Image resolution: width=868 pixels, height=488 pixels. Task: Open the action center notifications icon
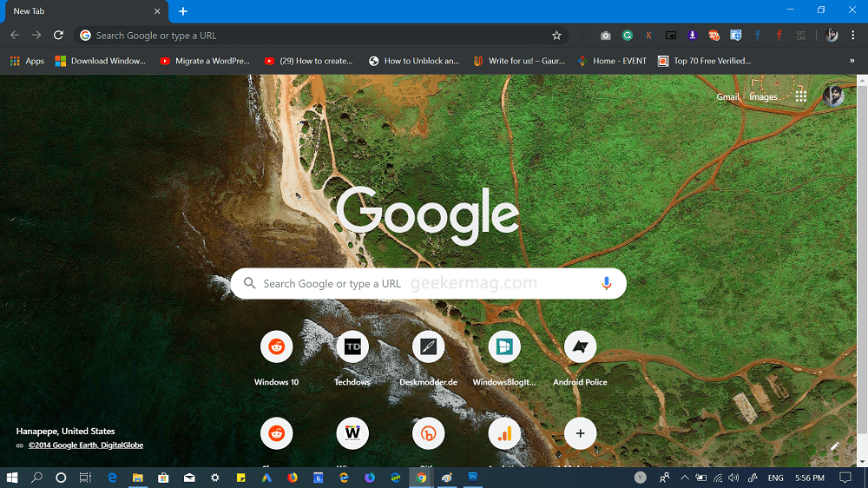coord(845,478)
